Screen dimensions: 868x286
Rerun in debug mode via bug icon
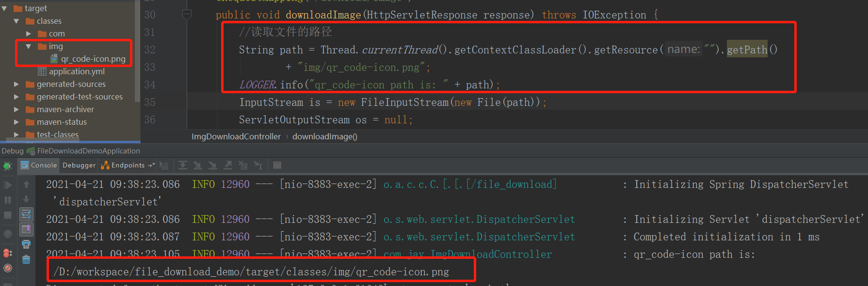pos(8,166)
